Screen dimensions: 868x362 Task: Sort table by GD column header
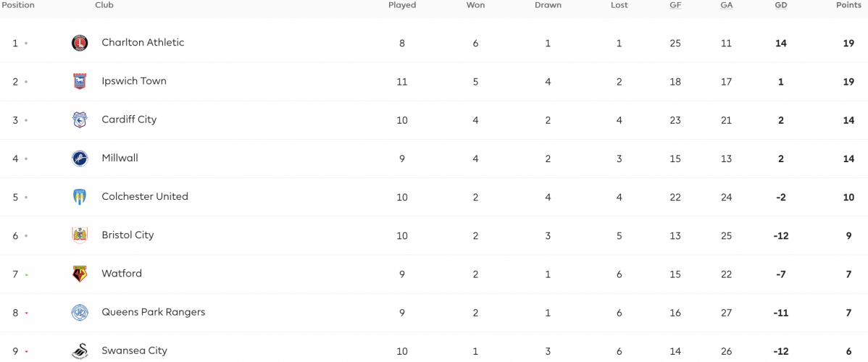click(780, 5)
